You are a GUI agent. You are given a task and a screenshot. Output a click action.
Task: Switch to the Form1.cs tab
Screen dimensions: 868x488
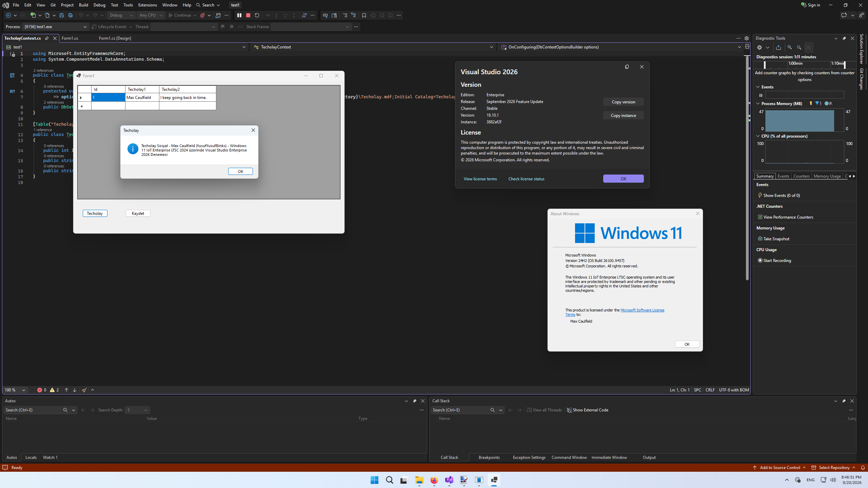click(x=70, y=38)
